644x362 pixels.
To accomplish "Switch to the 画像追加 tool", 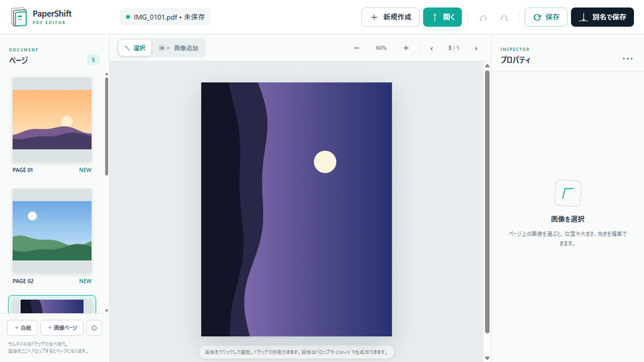I will (178, 48).
